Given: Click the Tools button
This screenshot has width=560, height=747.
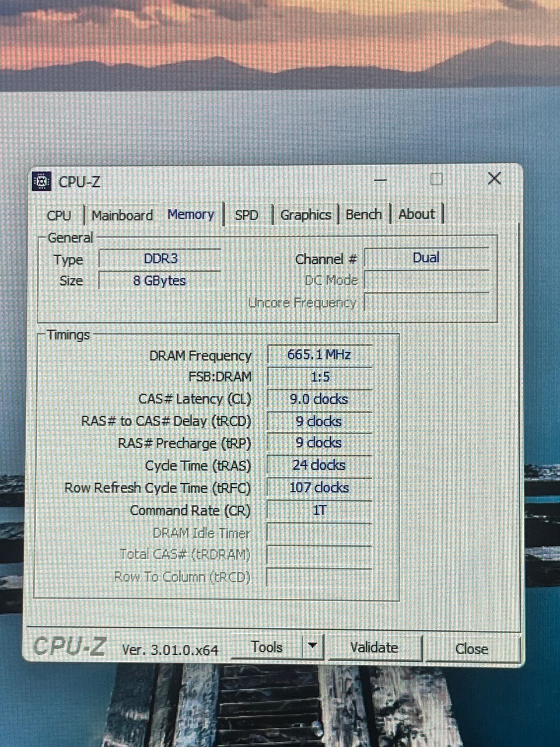Looking at the screenshot, I should click(x=267, y=647).
